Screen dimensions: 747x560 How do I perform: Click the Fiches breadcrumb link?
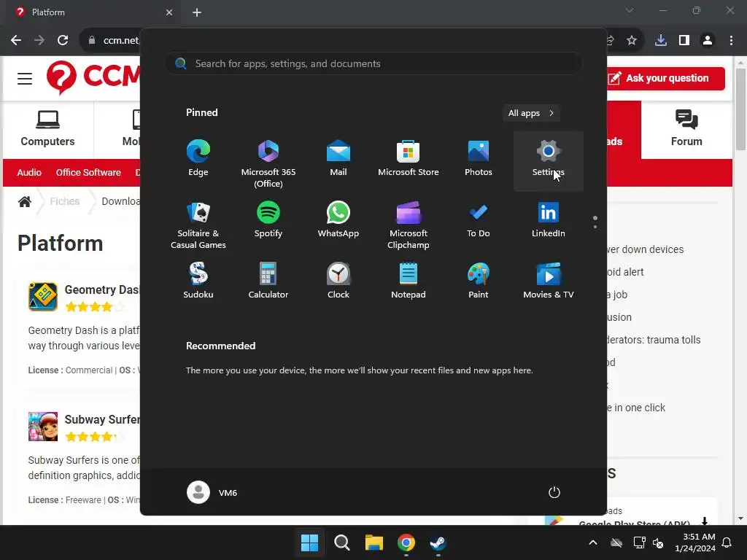coord(65,201)
